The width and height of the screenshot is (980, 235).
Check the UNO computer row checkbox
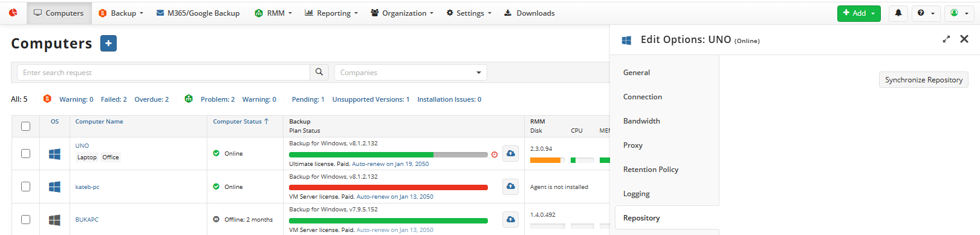[x=25, y=154]
